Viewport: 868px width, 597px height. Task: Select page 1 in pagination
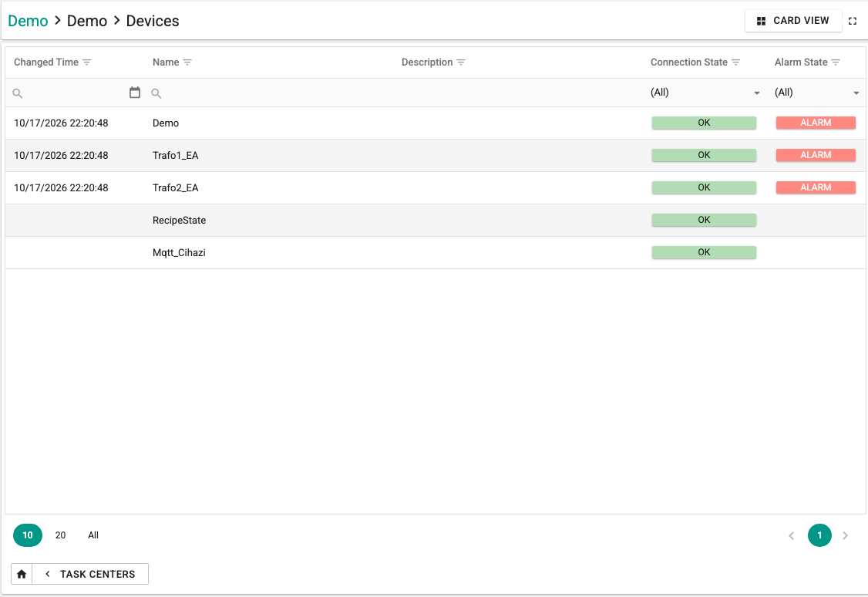819,535
